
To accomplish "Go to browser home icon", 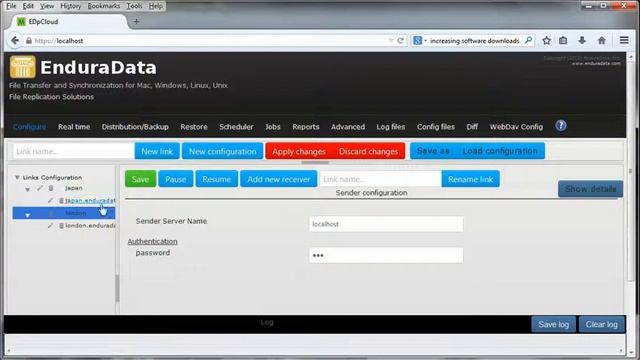I will tap(602, 40).
